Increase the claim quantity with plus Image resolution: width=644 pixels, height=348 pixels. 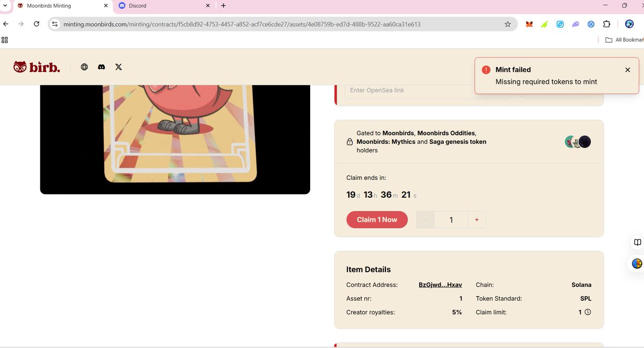[x=477, y=220]
